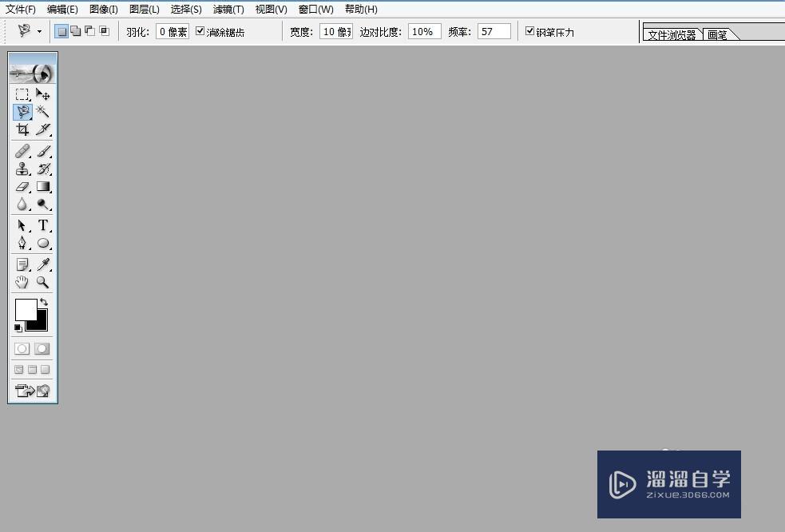The height and width of the screenshot is (532, 785).
Task: Open the 编辑(E) menu
Action: (62, 10)
